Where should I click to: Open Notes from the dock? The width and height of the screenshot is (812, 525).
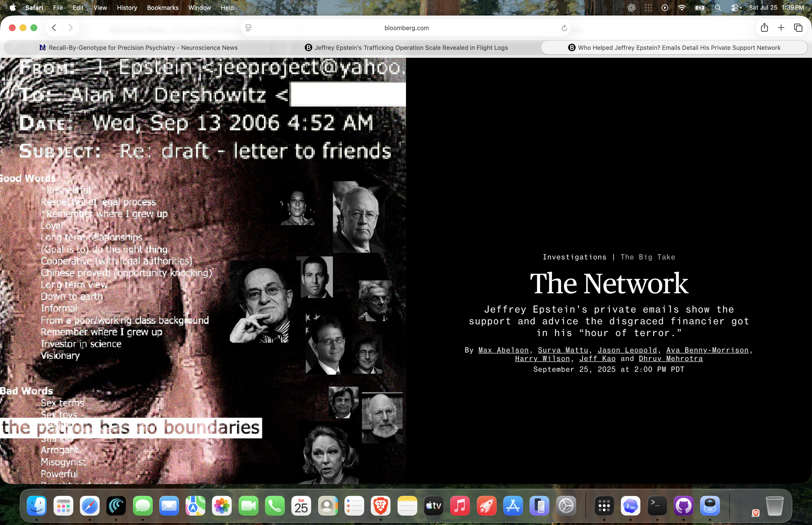click(407, 506)
